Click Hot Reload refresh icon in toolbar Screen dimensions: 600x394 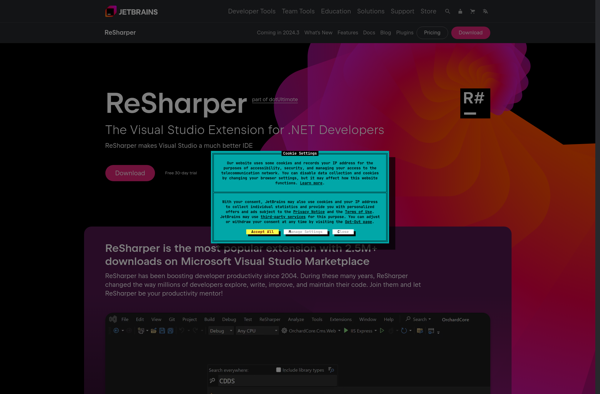tap(404, 331)
